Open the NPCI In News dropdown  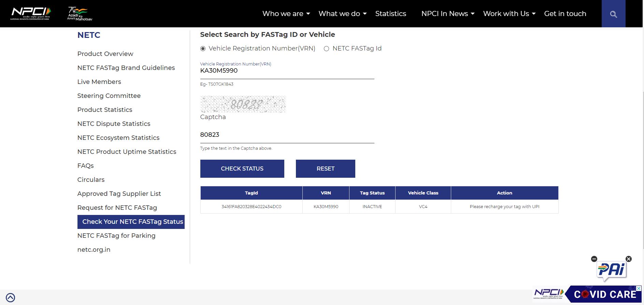pos(448,14)
